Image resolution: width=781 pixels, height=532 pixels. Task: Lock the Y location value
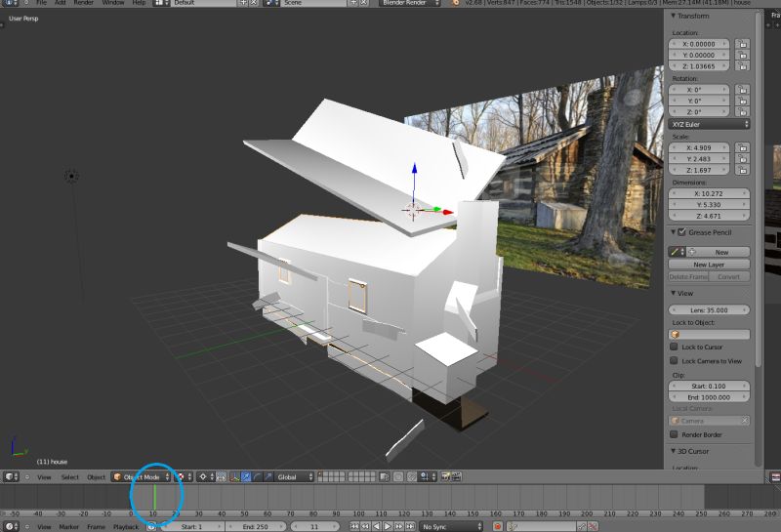pyautogui.click(x=742, y=55)
